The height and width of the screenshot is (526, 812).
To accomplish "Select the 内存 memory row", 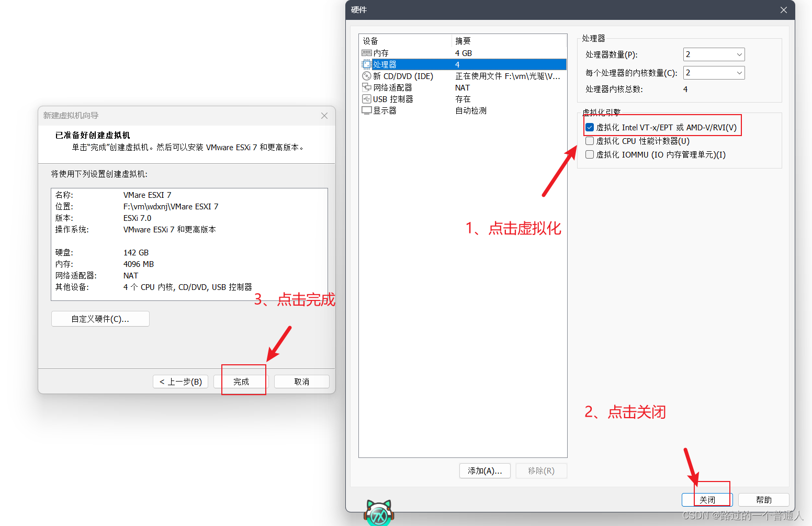I will (463, 53).
